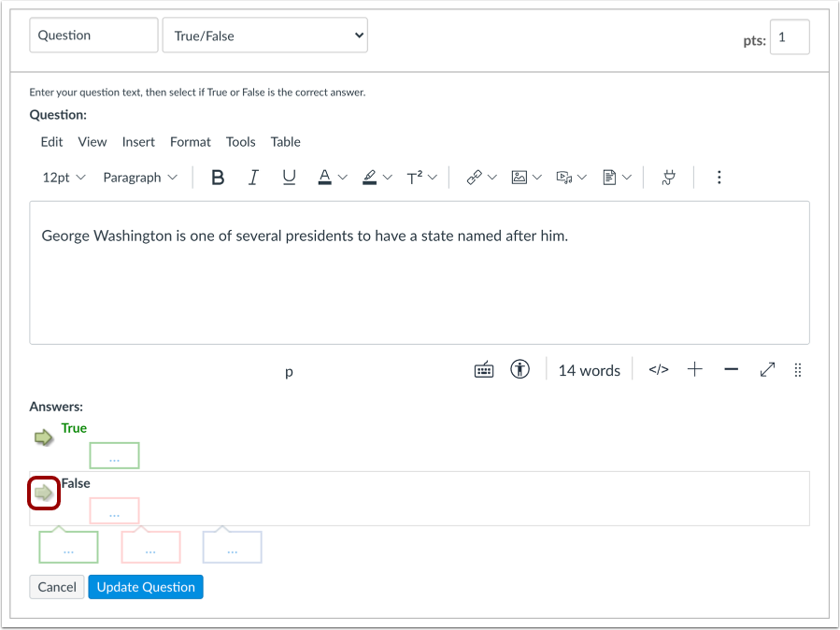The image size is (840, 630).
Task: Expand the superscript options arrow
Action: coord(433,178)
